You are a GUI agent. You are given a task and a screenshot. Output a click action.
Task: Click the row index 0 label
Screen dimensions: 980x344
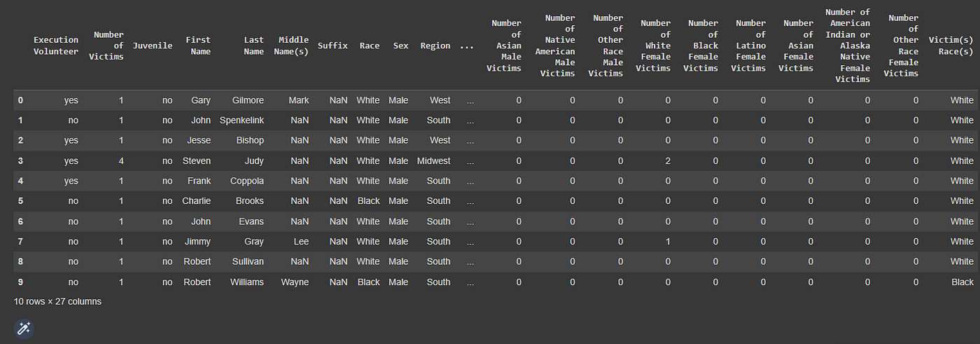(20, 100)
